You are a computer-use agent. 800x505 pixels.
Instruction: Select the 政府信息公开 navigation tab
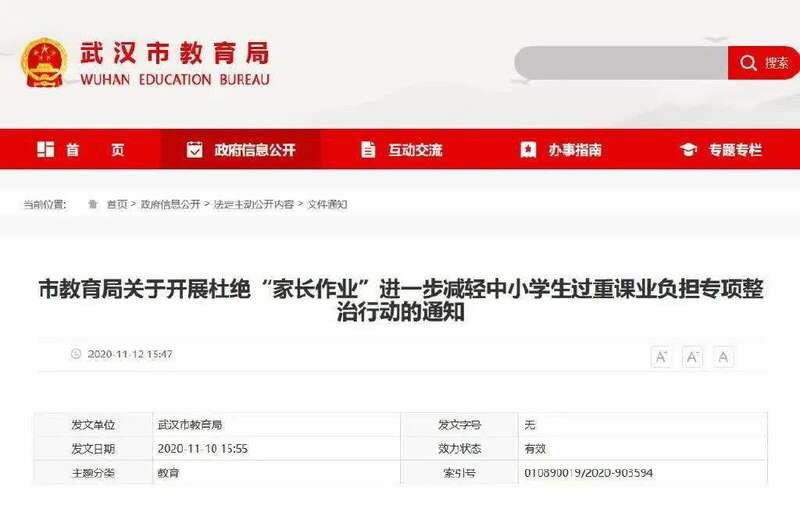click(x=241, y=150)
